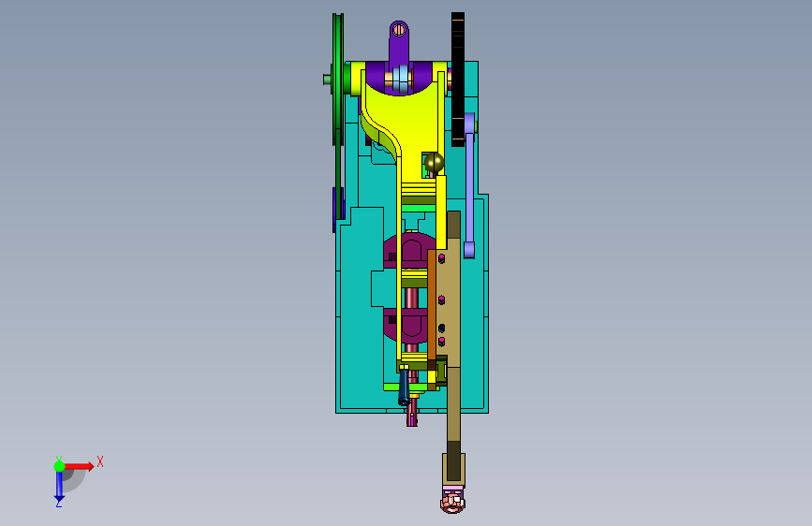Viewport: 812px width, 526px height.
Task: Select the orange strip beside the tan bar
Action: pyautogui.click(x=432, y=305)
